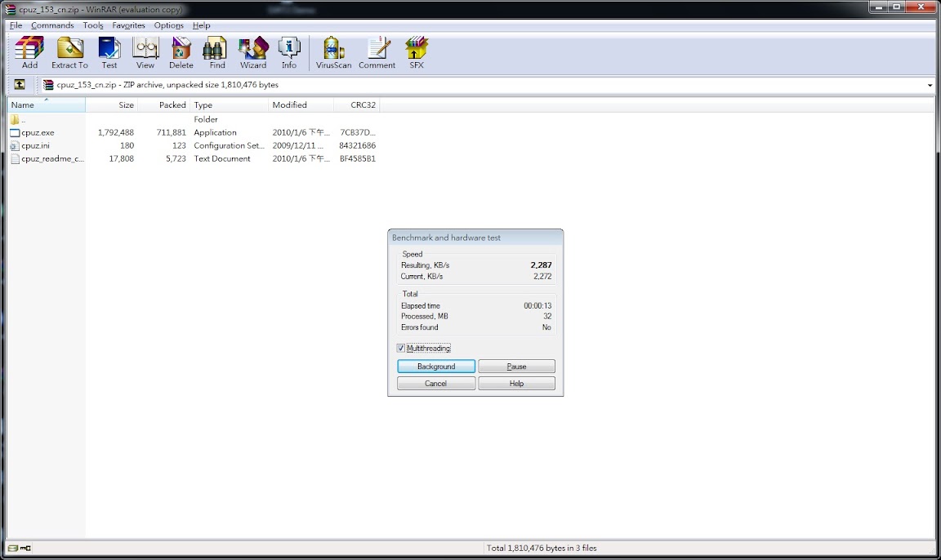Click the Delete files icon
The width and height of the screenshot is (941, 560).
tap(181, 48)
